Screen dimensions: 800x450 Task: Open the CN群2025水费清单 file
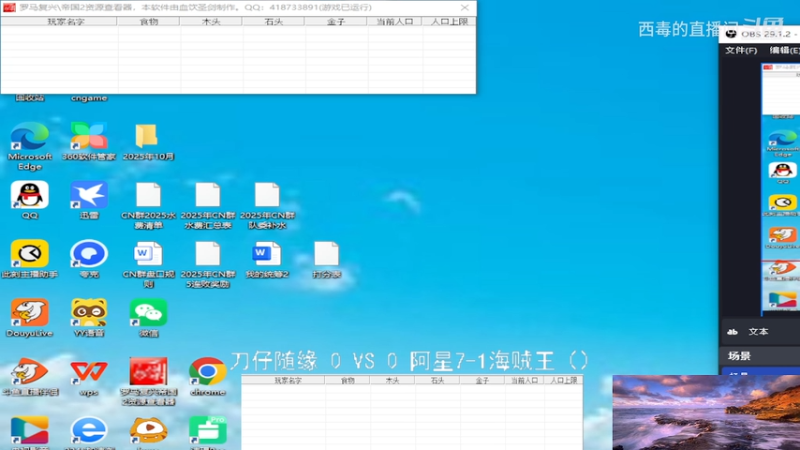click(x=148, y=205)
